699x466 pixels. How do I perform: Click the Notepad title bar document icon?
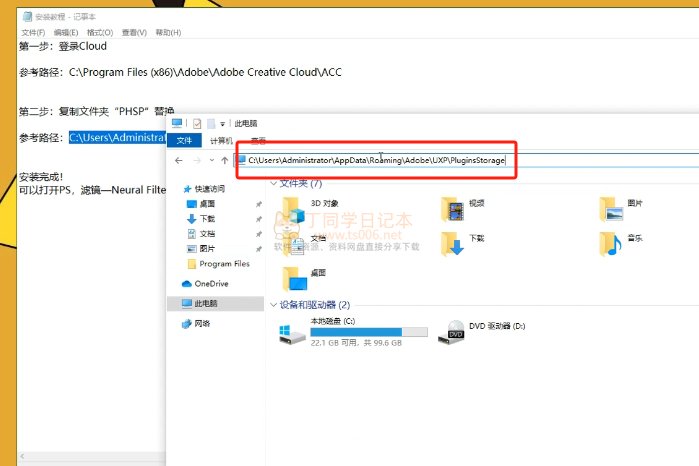point(27,17)
